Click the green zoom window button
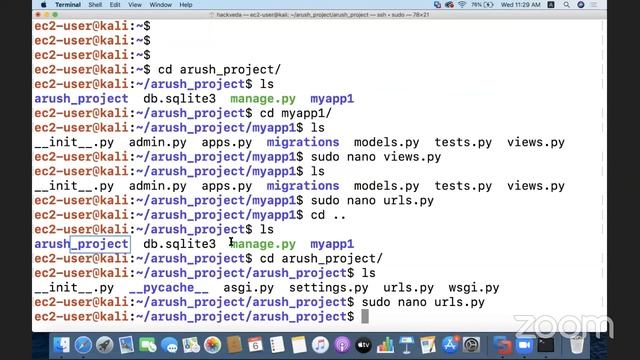 (55, 15)
